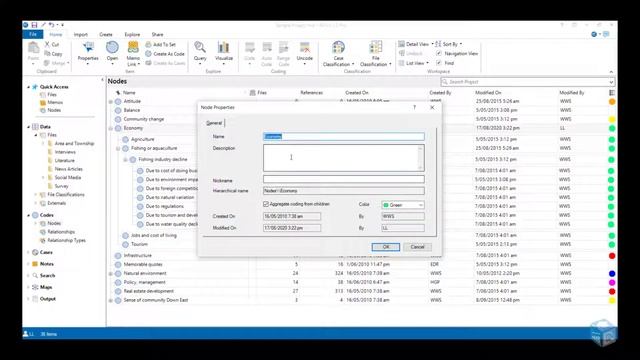The image size is (640, 360).
Task: Collapse the Quick Access section
Action: [x=29, y=87]
